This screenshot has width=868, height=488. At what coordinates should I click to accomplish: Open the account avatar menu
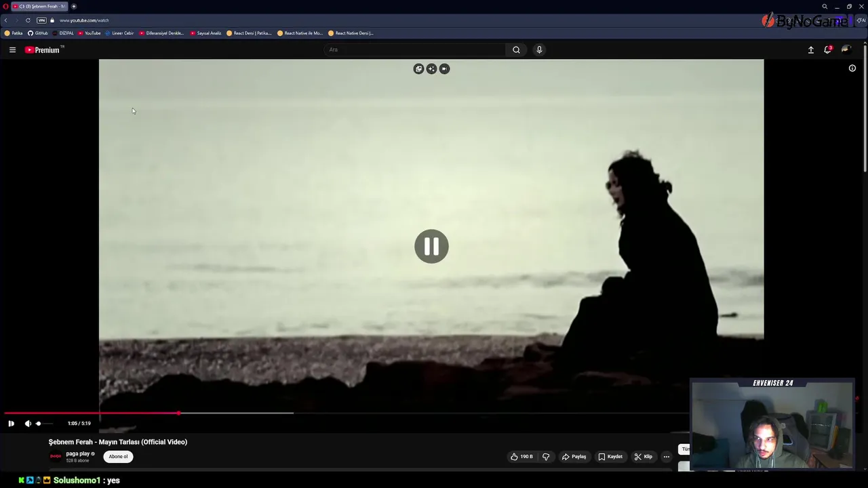(x=846, y=49)
